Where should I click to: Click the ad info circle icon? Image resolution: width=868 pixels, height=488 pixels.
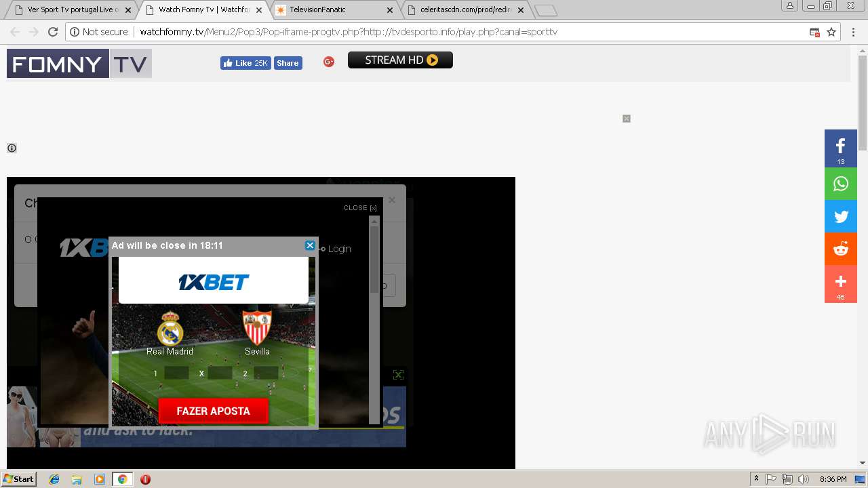[12, 148]
